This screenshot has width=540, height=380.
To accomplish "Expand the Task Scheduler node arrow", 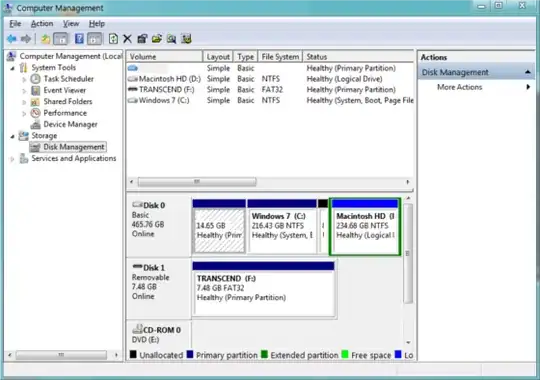I will coord(24,80).
